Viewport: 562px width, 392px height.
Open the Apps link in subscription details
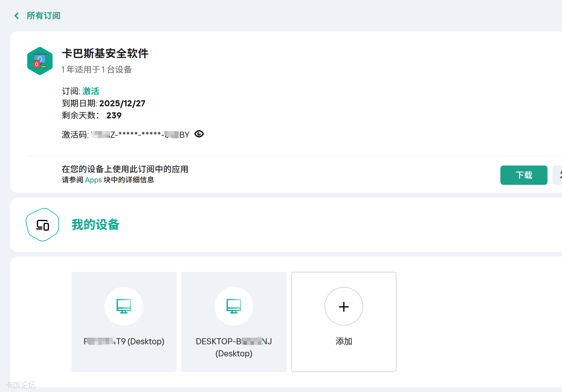[x=93, y=180]
